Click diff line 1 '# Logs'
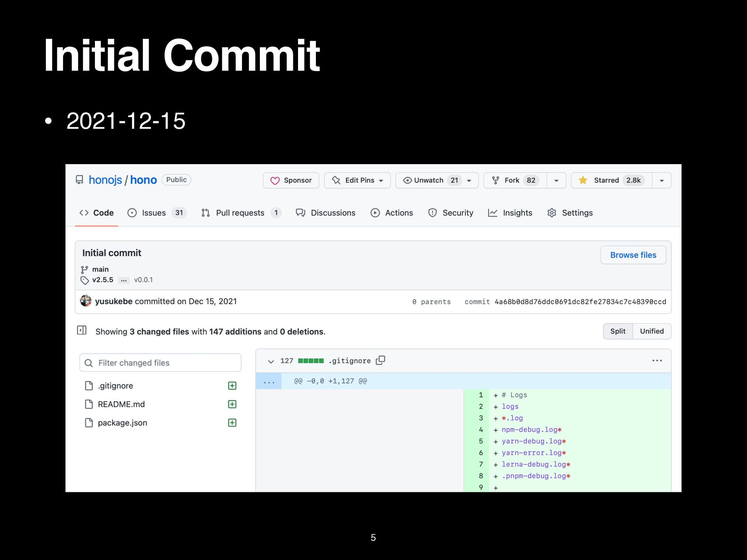 (x=514, y=395)
